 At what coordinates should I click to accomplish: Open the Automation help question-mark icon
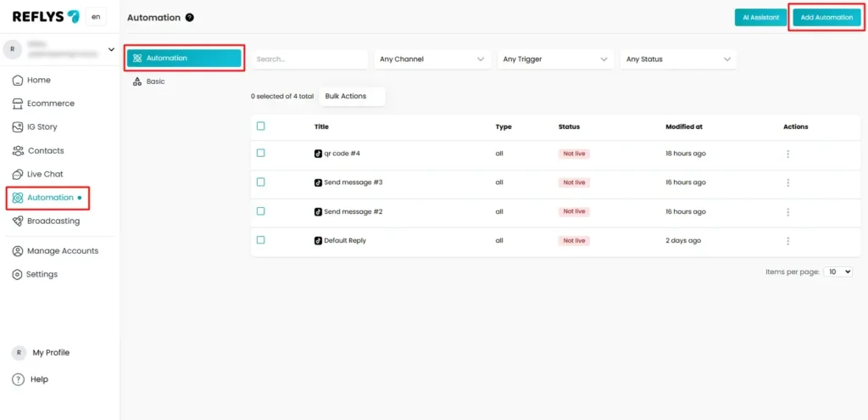[190, 18]
